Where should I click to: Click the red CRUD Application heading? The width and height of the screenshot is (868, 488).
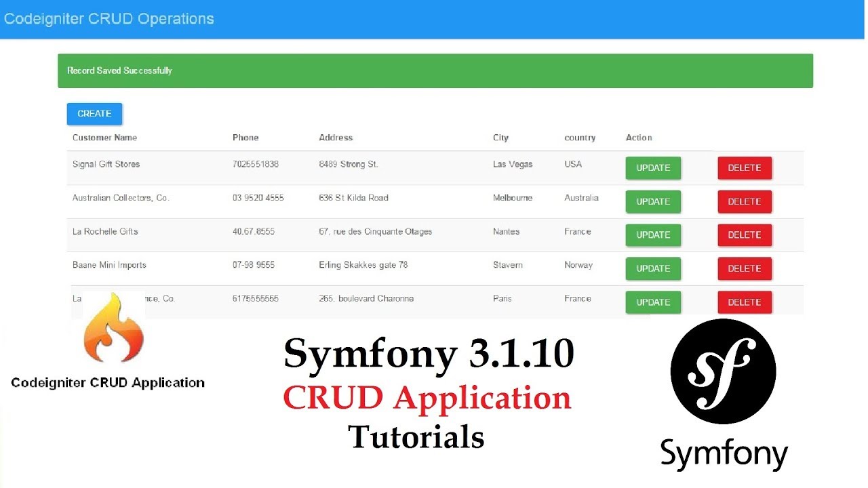click(427, 398)
